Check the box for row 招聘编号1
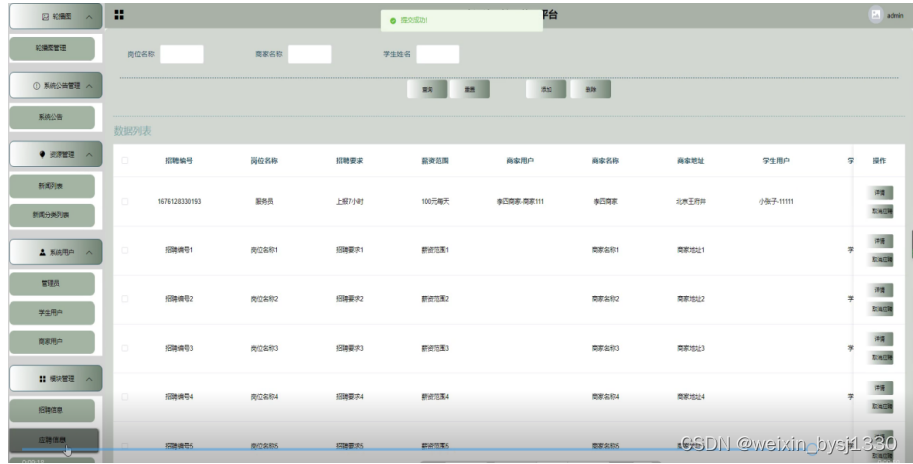The image size is (913, 464). click(125, 250)
